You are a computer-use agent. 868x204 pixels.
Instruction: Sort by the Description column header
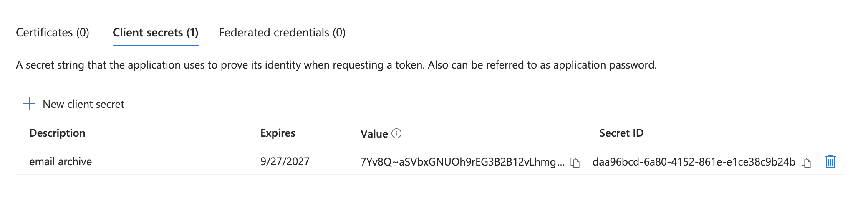tap(57, 133)
